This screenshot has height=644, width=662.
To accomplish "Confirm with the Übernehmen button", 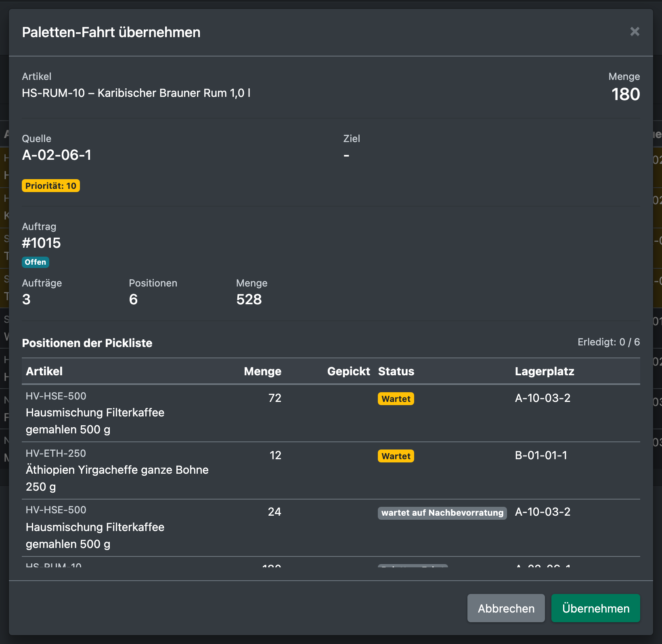I will (595, 608).
